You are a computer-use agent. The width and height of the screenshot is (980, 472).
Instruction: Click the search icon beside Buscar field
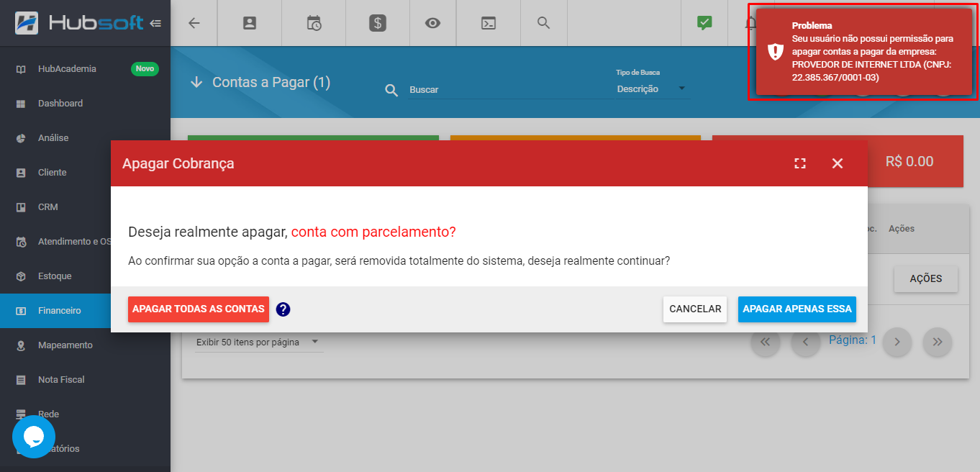[391, 90]
